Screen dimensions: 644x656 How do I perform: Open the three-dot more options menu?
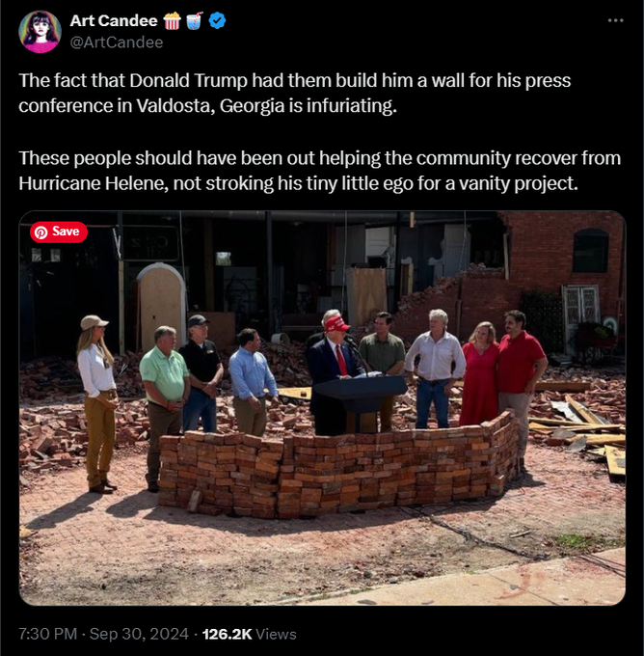(x=616, y=20)
